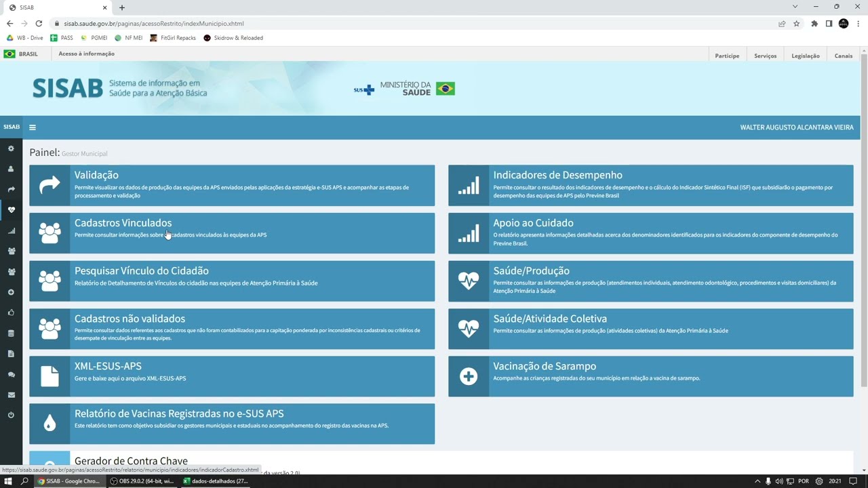Click the Participe menu item
Screen dimensions: 868x488
[727, 56]
